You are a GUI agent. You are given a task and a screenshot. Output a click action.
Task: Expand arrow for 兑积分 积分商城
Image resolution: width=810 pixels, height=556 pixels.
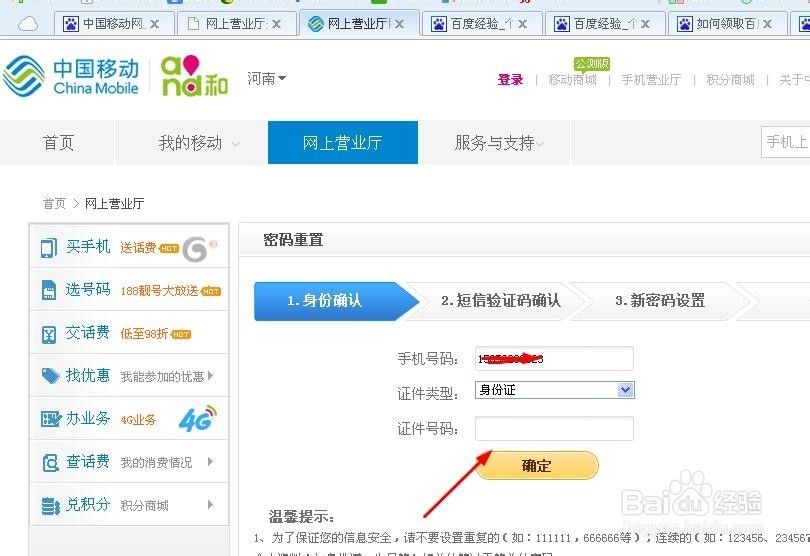pyautogui.click(x=210, y=504)
